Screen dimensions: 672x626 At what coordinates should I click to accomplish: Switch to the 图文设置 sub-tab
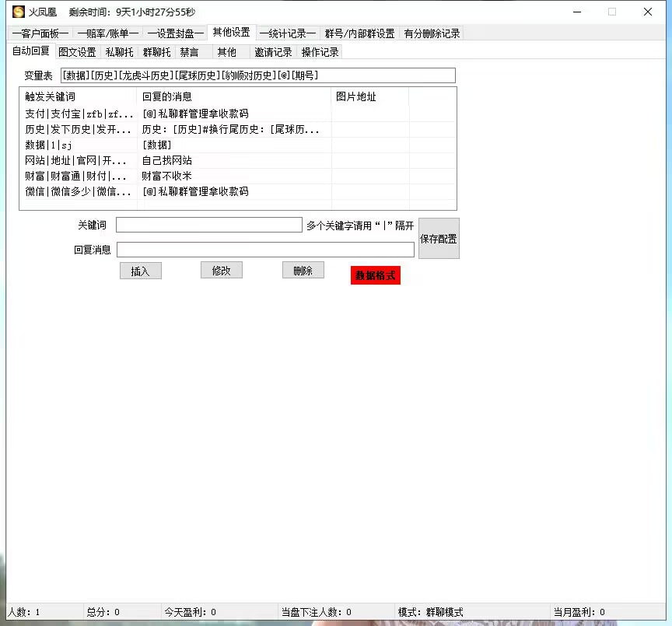[78, 52]
